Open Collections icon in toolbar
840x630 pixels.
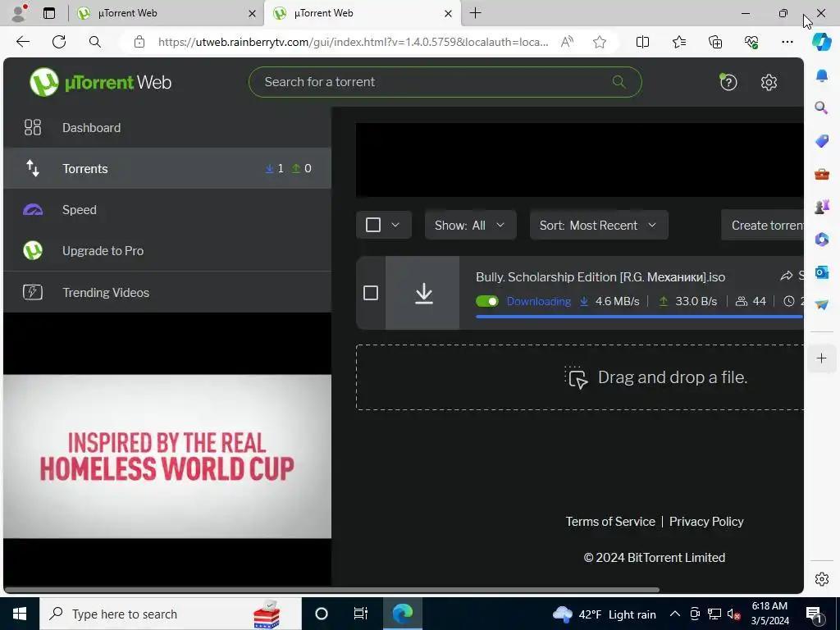[x=715, y=42]
